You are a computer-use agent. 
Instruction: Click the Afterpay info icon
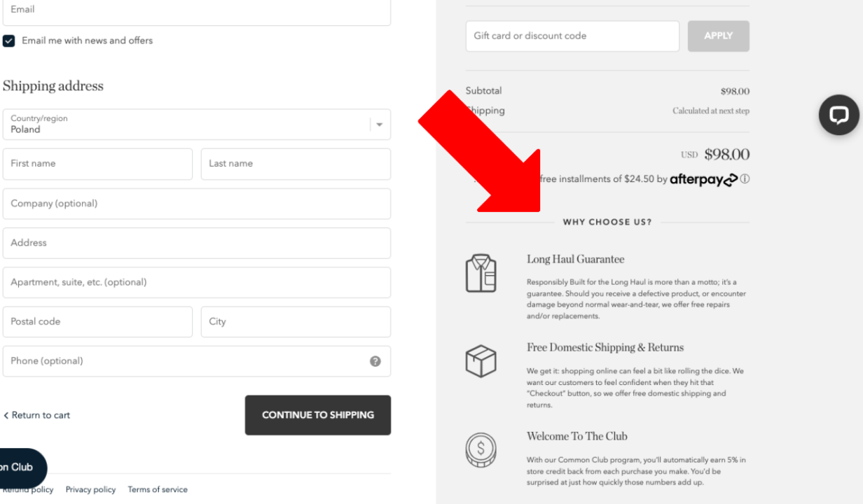[745, 179]
